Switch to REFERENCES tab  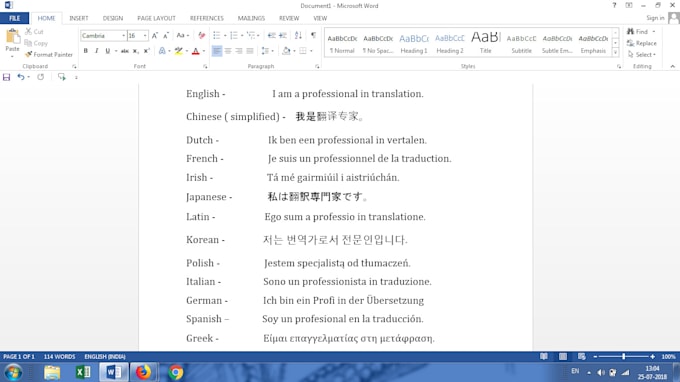click(206, 18)
